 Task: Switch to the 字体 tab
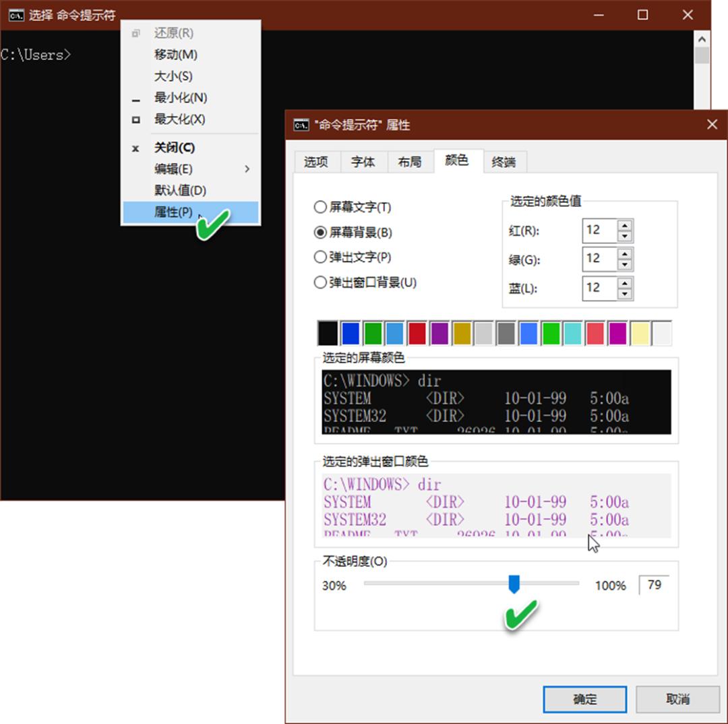tap(363, 162)
